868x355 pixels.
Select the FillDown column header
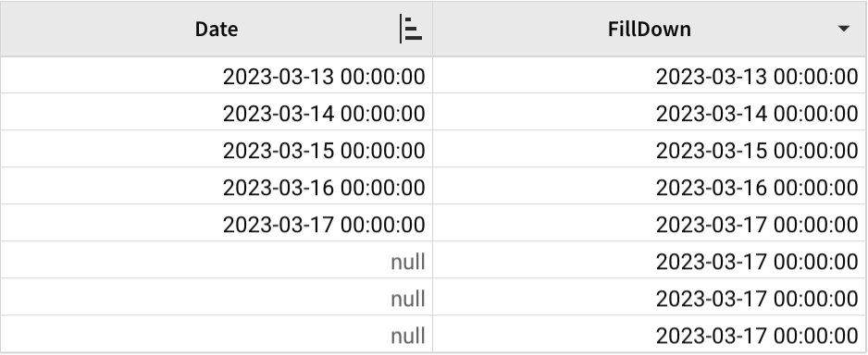[x=650, y=29]
